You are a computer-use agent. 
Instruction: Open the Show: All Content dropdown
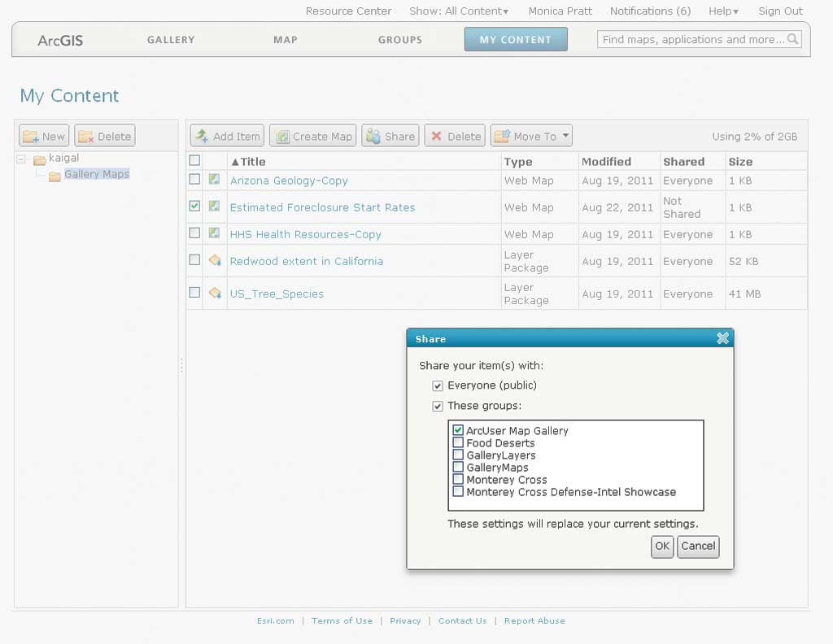click(x=459, y=11)
